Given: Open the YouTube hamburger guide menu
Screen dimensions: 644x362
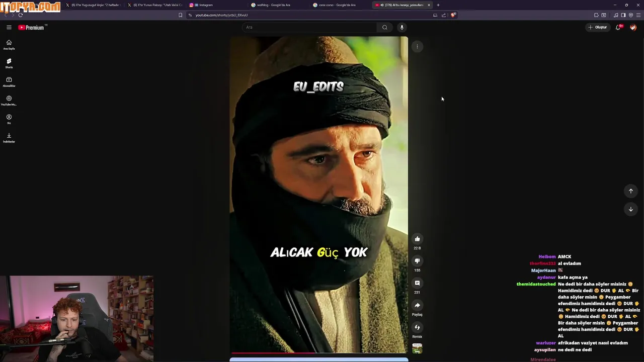Looking at the screenshot, I should coord(9,27).
